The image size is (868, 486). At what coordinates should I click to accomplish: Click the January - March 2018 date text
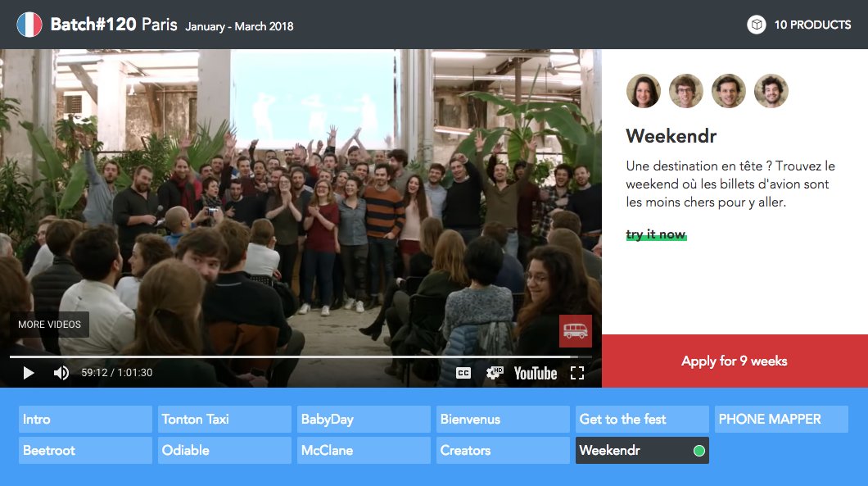(x=239, y=26)
